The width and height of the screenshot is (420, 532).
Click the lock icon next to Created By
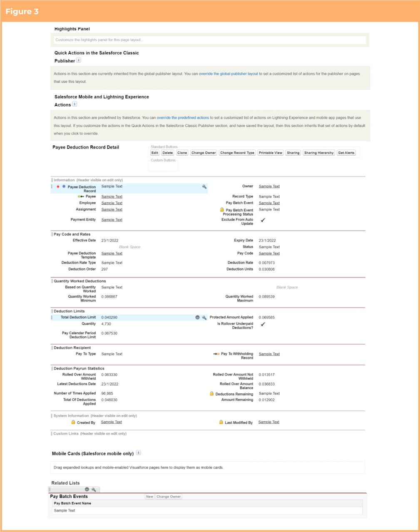tap(73, 422)
